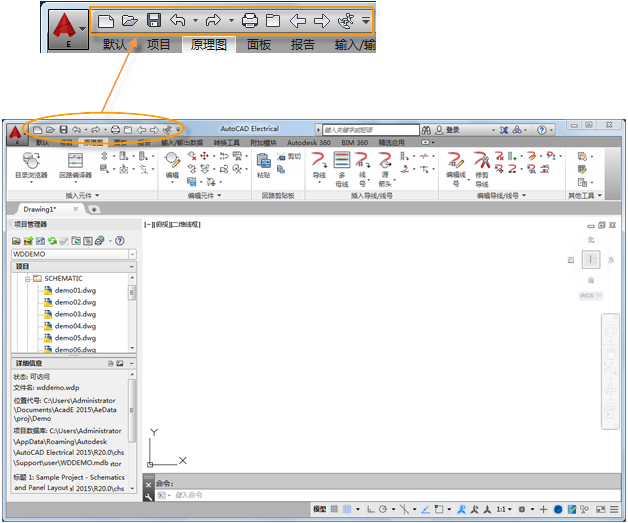
Task: Toggle object snap tracking blue angle icon
Action: pos(426,509)
